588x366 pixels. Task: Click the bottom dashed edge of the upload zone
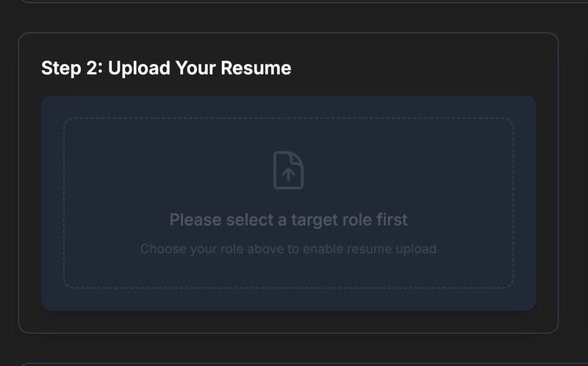coord(288,288)
